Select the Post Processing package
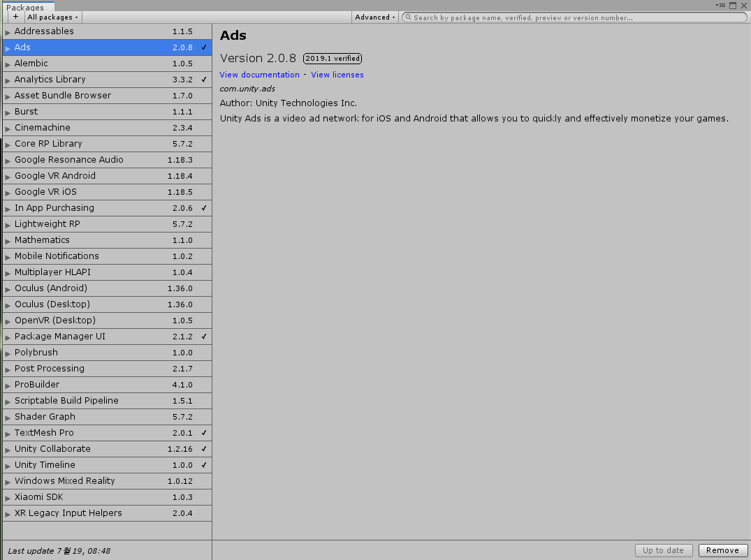The image size is (751, 560). click(108, 368)
